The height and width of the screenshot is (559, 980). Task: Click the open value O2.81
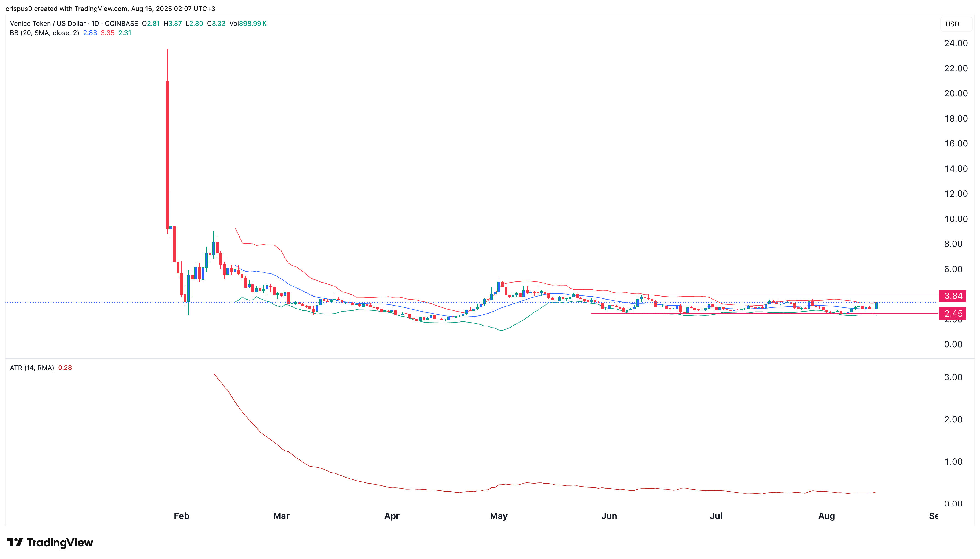(x=151, y=23)
